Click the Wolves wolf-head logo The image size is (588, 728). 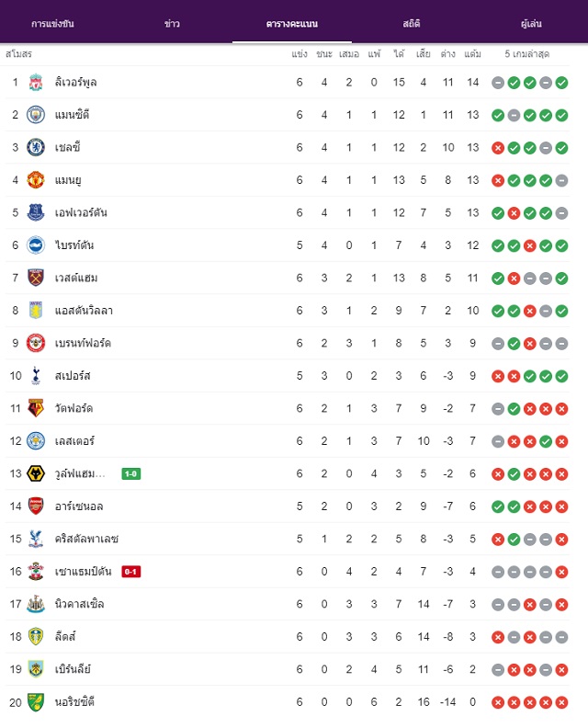click(36, 473)
